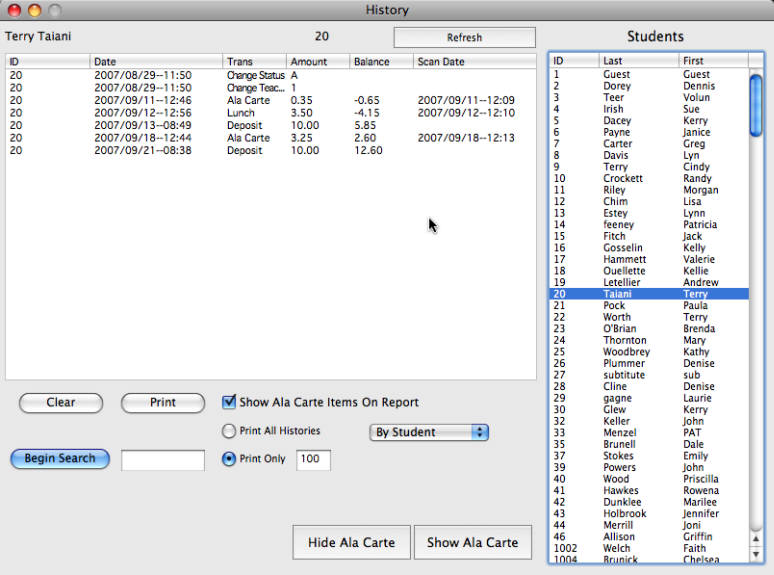774x575 pixels.
Task: Sort students by First column header
Action: [x=713, y=61]
